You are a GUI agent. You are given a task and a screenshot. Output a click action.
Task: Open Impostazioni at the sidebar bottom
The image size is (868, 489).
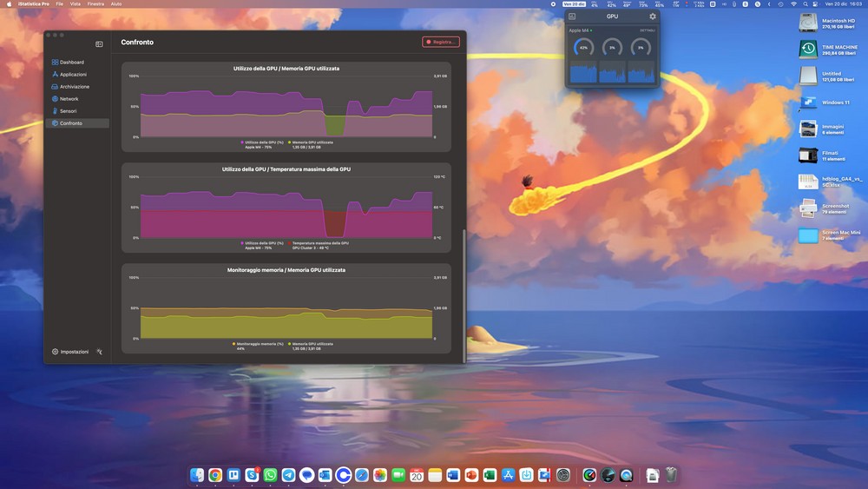(69, 352)
